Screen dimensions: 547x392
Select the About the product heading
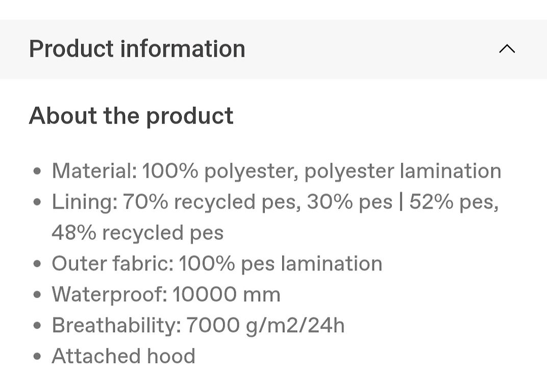click(x=131, y=116)
